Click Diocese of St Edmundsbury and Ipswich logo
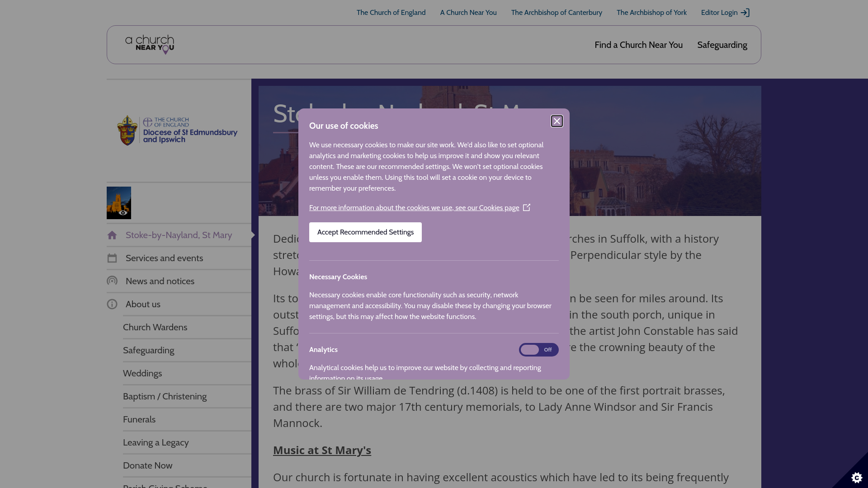 (x=177, y=131)
